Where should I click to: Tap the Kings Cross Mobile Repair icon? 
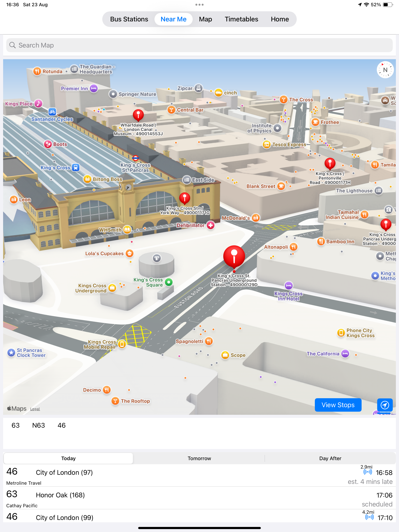click(122, 344)
